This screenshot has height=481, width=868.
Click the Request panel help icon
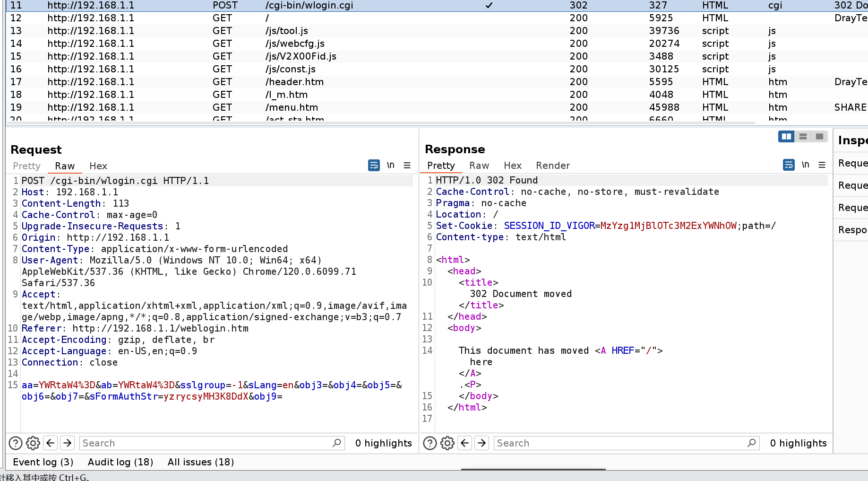16,443
